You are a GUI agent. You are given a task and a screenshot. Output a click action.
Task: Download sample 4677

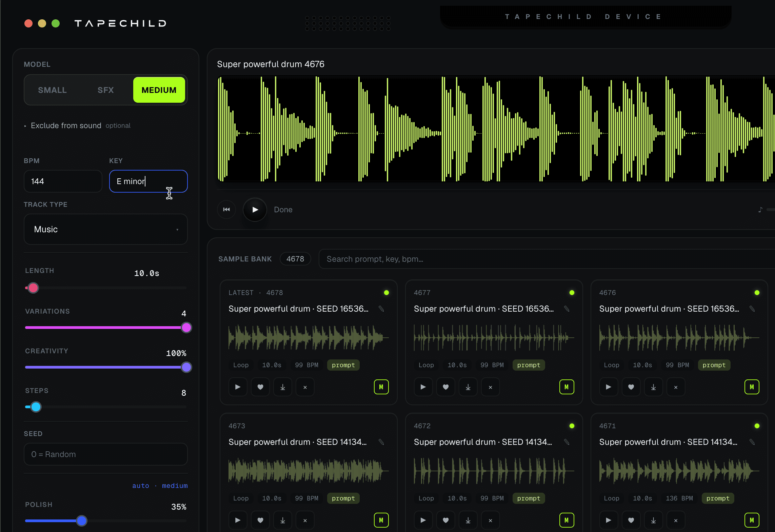(x=468, y=387)
